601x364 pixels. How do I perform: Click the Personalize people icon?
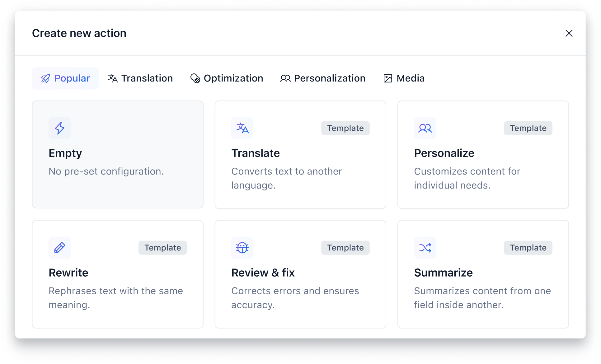pyautogui.click(x=425, y=128)
